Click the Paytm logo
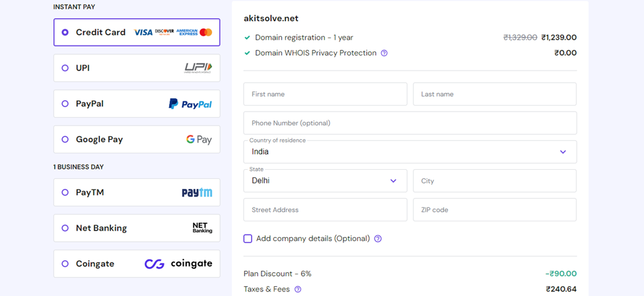Image resolution: width=644 pixels, height=296 pixels. [x=197, y=192]
